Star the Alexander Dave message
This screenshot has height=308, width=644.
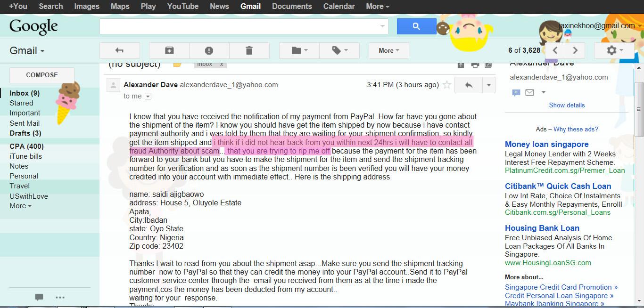tap(447, 85)
